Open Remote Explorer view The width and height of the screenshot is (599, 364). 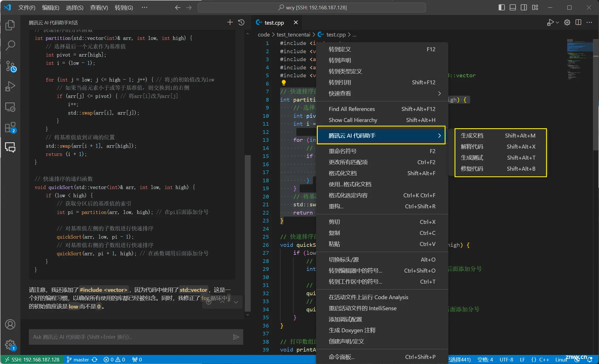[10, 107]
